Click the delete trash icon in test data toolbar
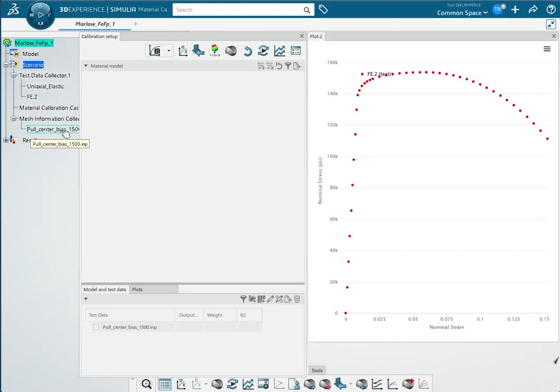The height and width of the screenshot is (392, 560). click(x=297, y=299)
